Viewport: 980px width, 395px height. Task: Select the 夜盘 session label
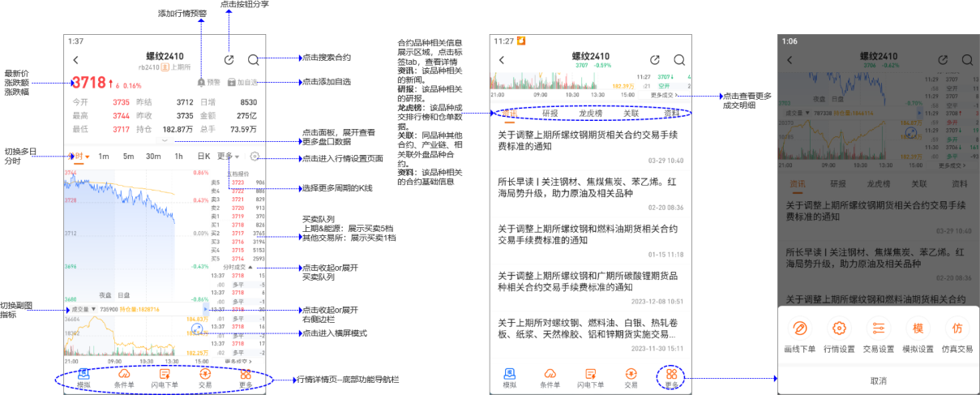pyautogui.click(x=105, y=295)
